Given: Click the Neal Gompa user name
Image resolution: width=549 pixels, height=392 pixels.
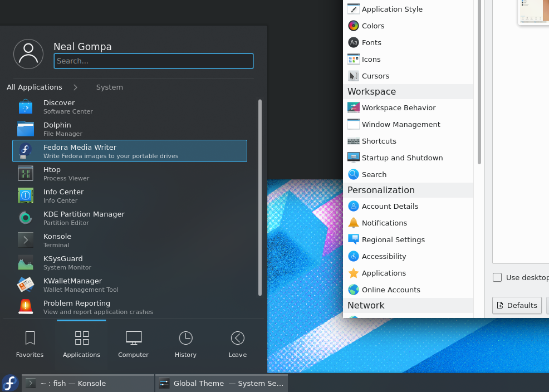Looking at the screenshot, I should (x=82, y=47).
